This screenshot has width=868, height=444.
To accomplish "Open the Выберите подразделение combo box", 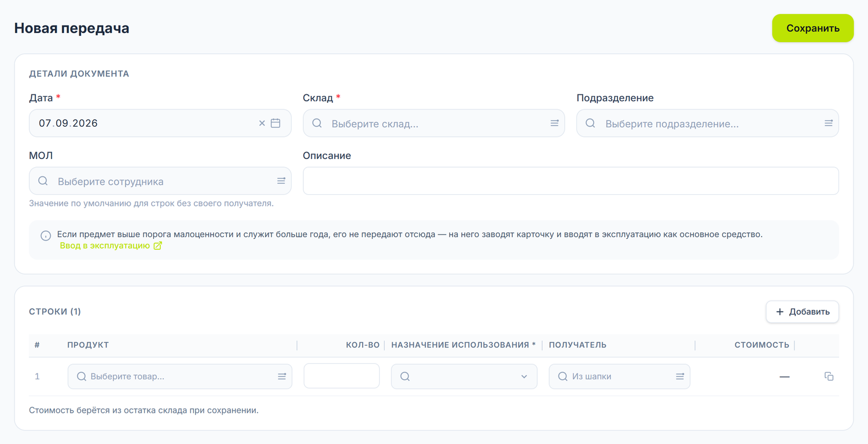I will (707, 123).
